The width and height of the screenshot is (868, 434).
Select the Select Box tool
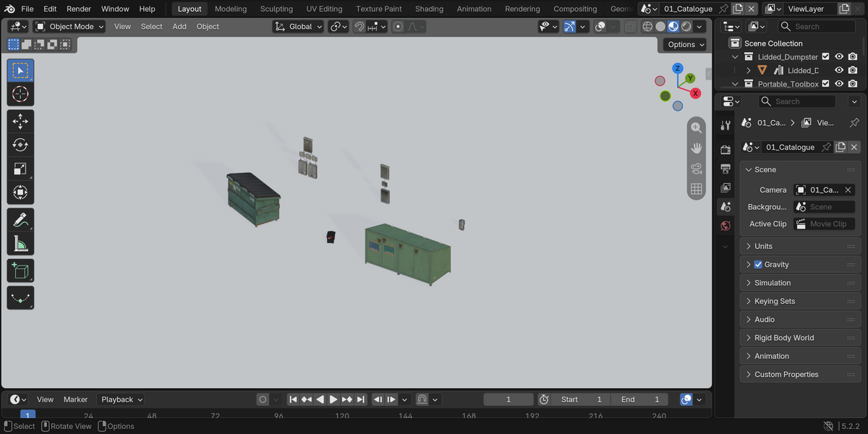[20, 71]
